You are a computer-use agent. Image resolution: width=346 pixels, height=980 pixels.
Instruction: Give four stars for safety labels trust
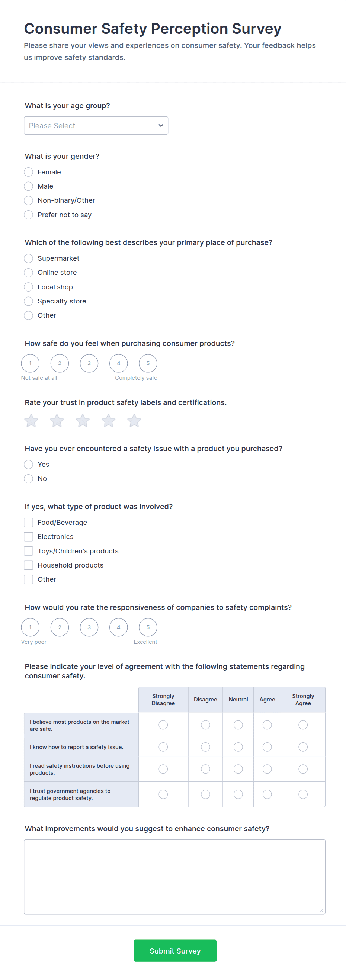tap(109, 421)
